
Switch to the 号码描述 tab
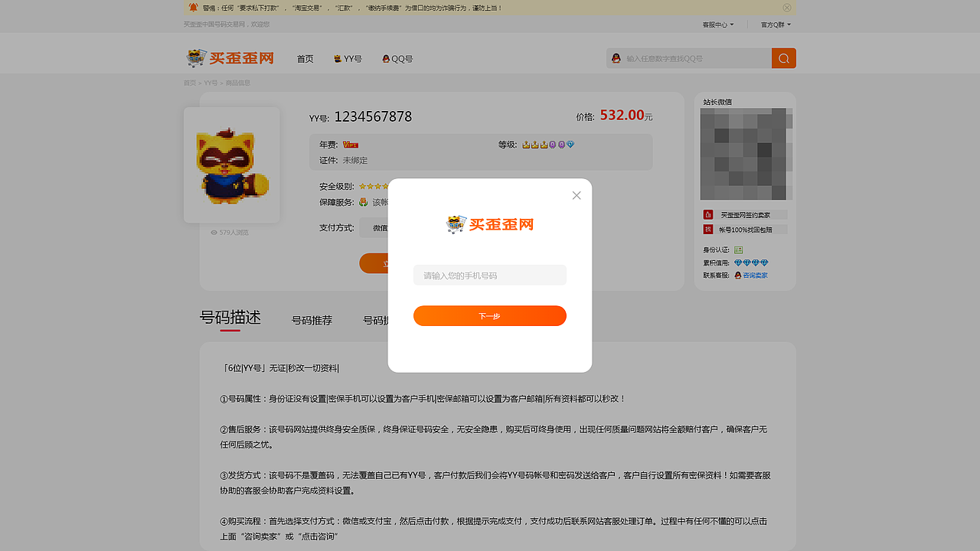230,318
